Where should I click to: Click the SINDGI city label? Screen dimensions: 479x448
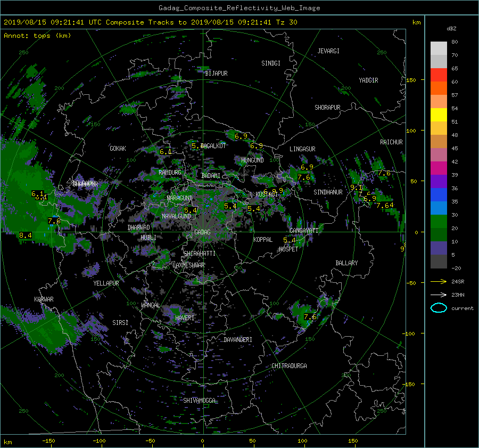pos(271,63)
